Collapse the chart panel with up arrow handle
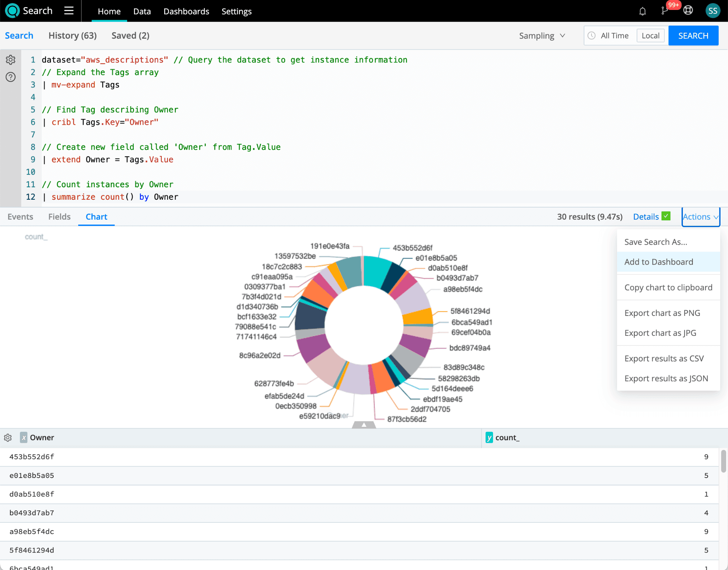The height and width of the screenshot is (570, 728). tap(364, 425)
